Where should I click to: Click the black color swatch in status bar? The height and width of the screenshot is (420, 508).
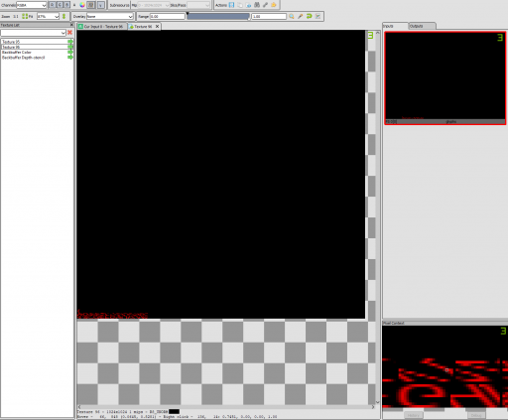174,412
